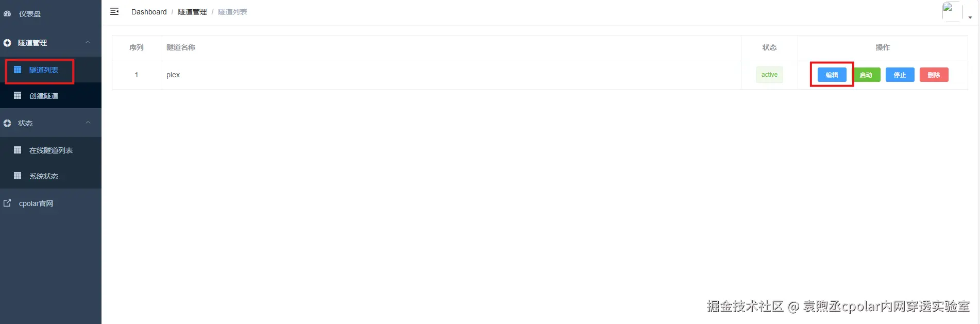Collapse the 隧道管理 chevron arrow
This screenshot has width=980, height=324.
[x=88, y=42]
